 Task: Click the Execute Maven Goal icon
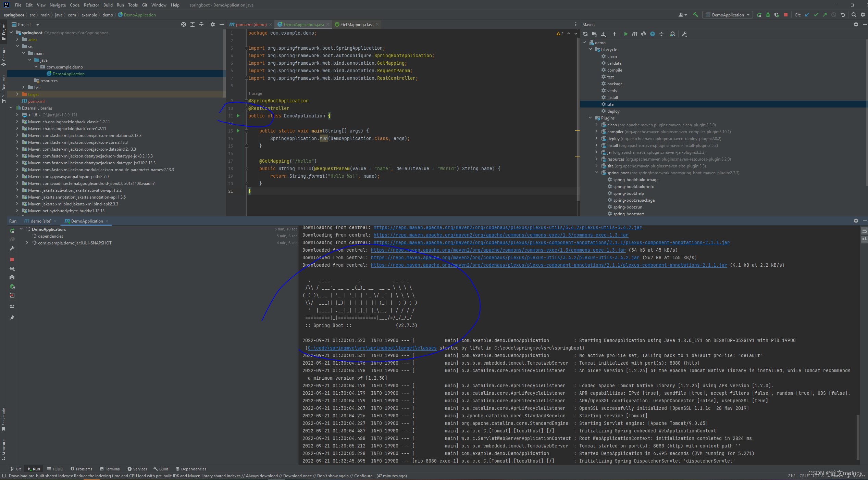click(635, 34)
